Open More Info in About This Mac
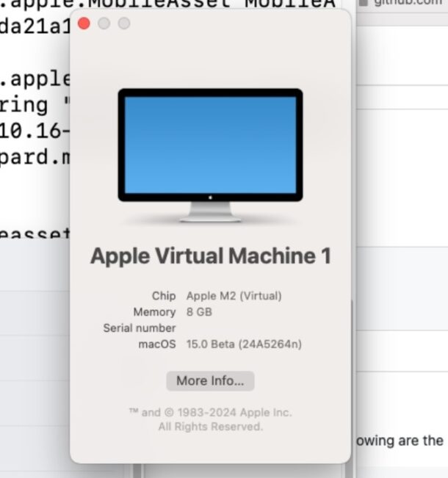Viewport: 448px width, 478px height. coord(210,381)
